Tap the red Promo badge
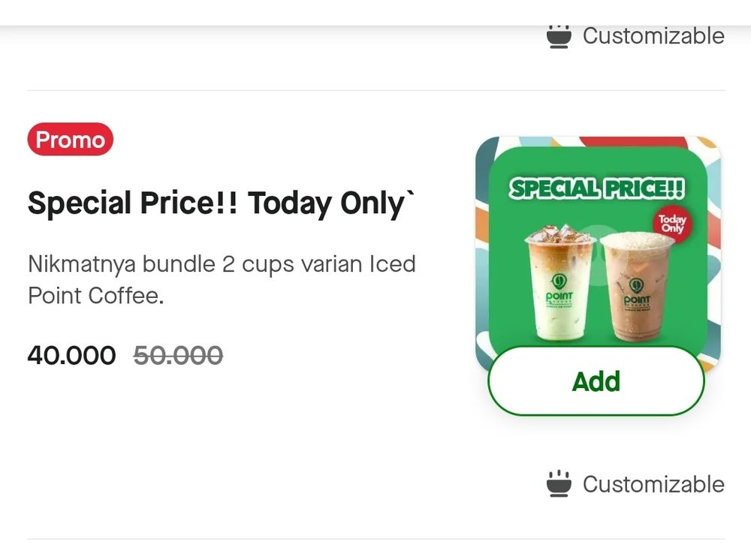 [x=70, y=140]
